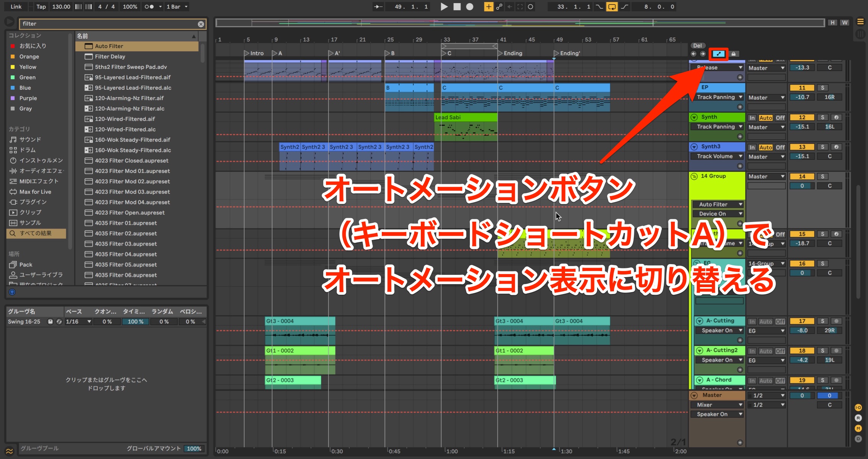Fold the Synth3 track with unfold arrow
The width and height of the screenshot is (868, 459).
694,147
